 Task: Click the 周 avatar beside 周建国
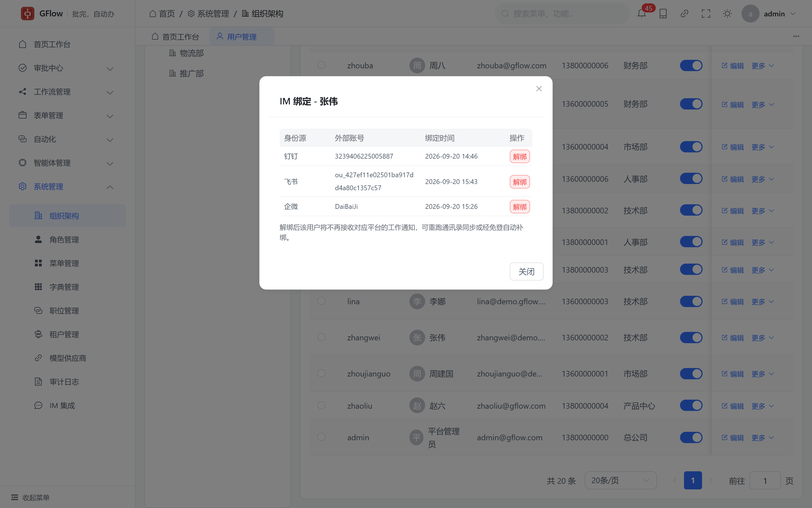pyautogui.click(x=417, y=374)
